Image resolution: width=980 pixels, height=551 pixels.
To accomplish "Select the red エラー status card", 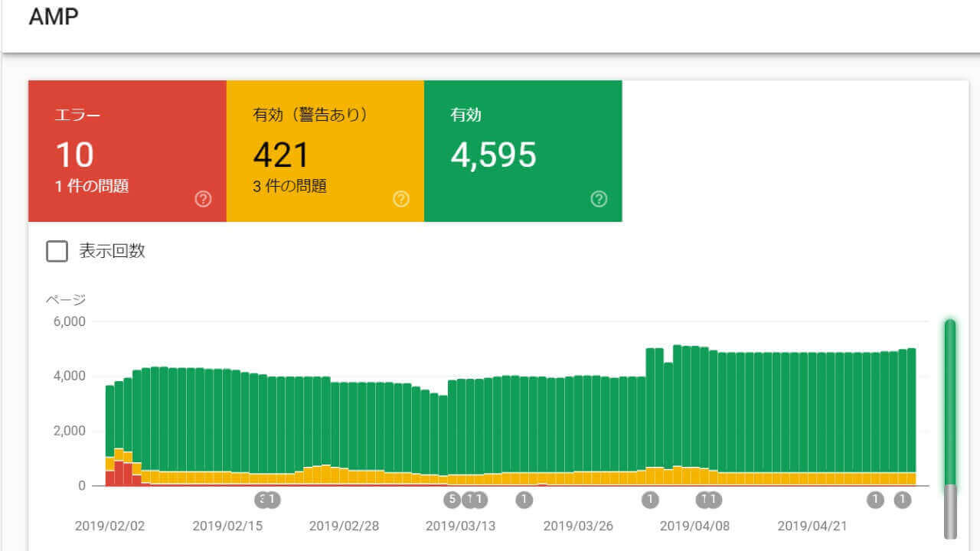I will 127,151.
